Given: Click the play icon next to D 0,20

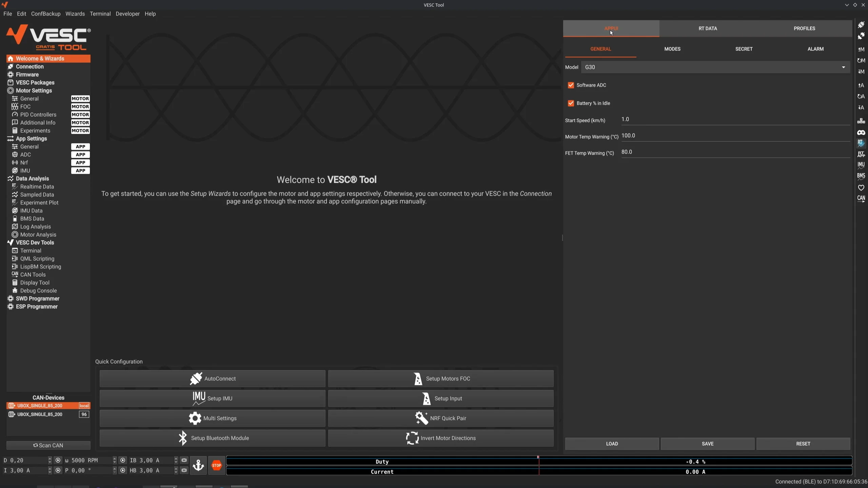Looking at the screenshot, I should point(58,460).
